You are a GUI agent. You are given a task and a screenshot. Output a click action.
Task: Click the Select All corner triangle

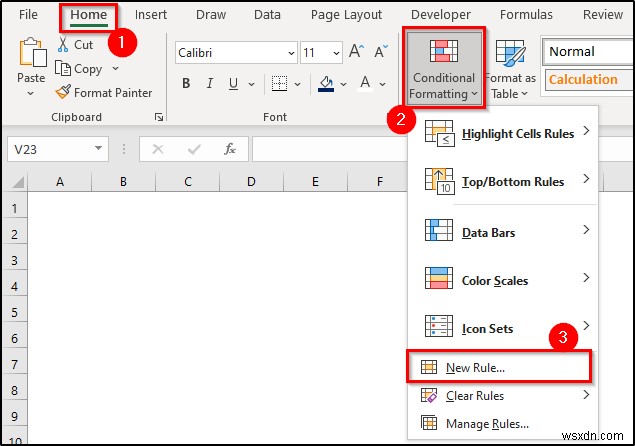(18, 182)
